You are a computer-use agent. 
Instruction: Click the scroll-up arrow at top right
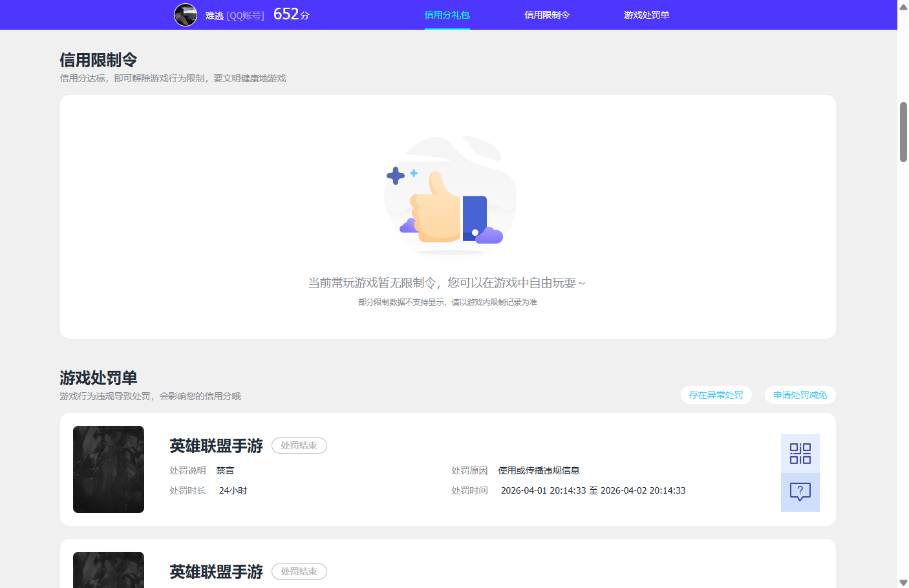coord(903,7)
